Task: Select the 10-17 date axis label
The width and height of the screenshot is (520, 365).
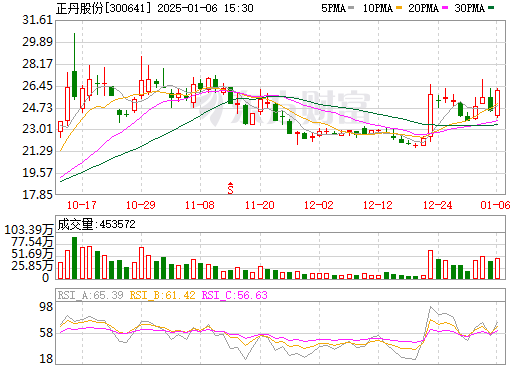Action: coord(82,205)
